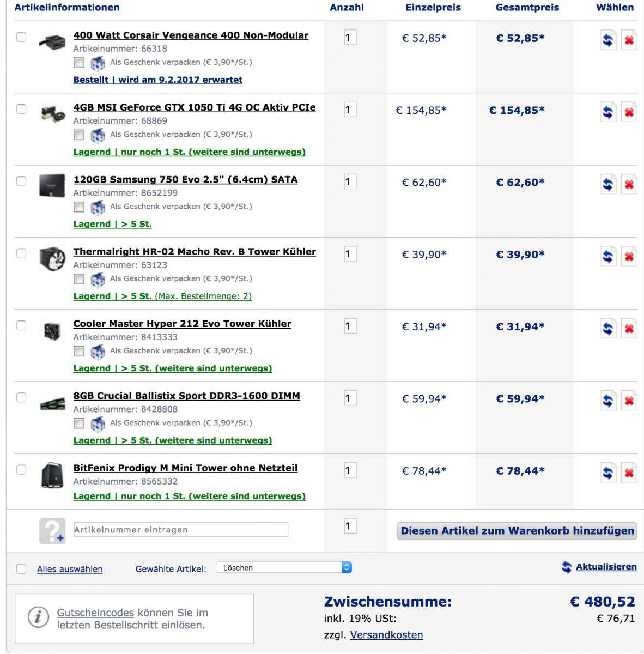
Task: Refresh the Crucial Ballistix Sport RAM row
Action: click(609, 401)
